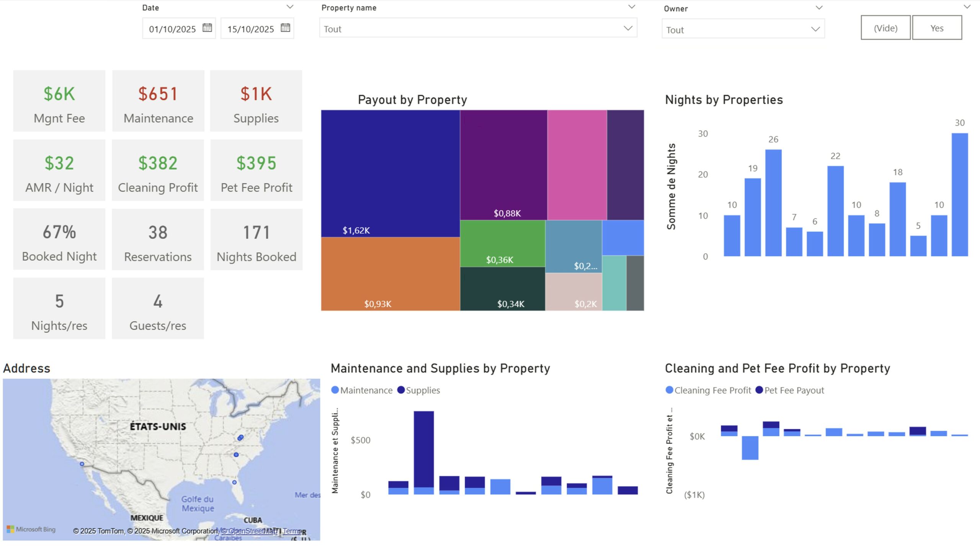This screenshot has width=980, height=551.
Task: Select the AMR / Night $32 card
Action: pos(59,170)
